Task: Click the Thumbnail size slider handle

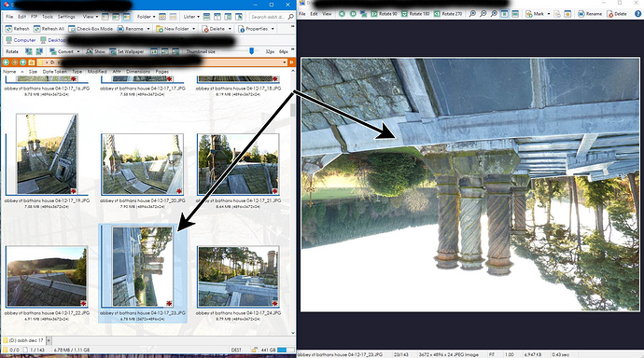Action: [251, 51]
